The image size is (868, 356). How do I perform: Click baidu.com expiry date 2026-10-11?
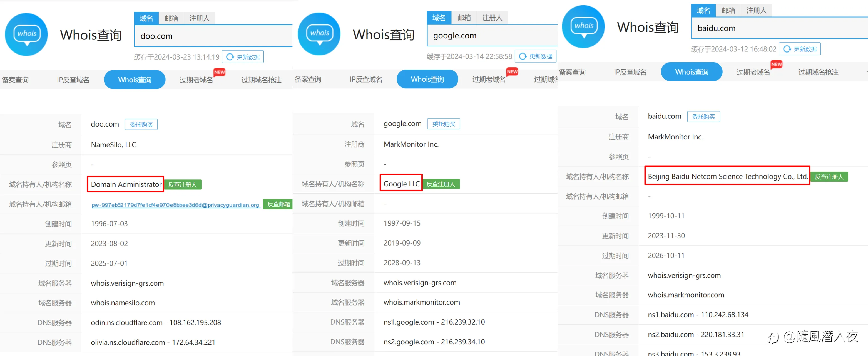[666, 256]
